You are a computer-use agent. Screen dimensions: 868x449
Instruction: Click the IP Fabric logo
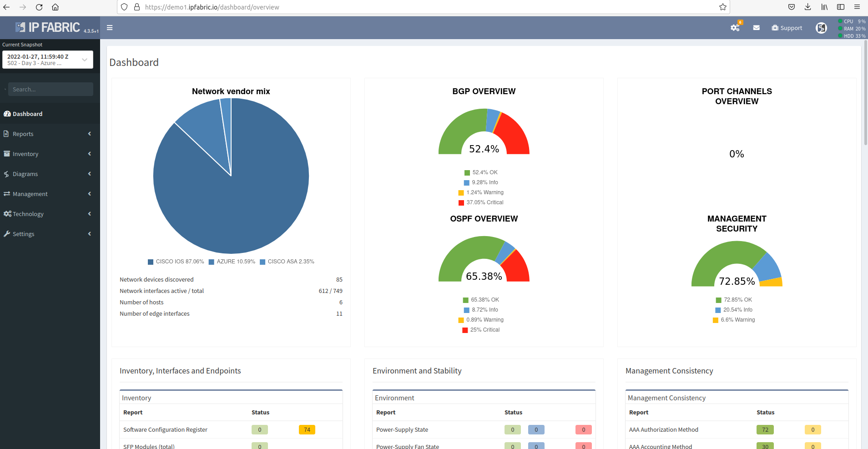pyautogui.click(x=48, y=27)
